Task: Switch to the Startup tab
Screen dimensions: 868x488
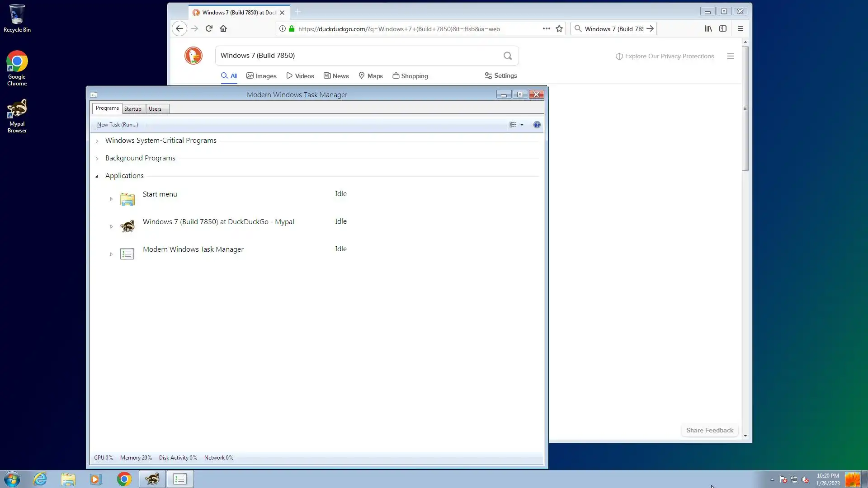Action: pos(133,109)
